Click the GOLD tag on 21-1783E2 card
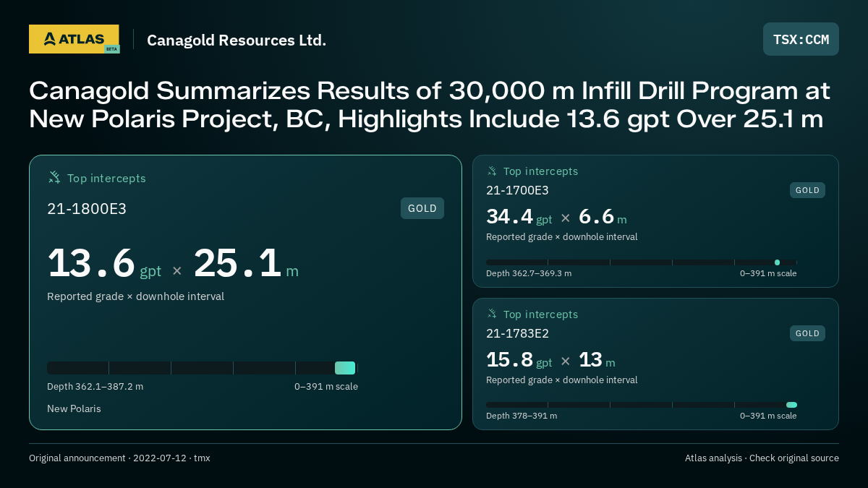Image resolution: width=868 pixels, height=488 pixels. tap(807, 333)
